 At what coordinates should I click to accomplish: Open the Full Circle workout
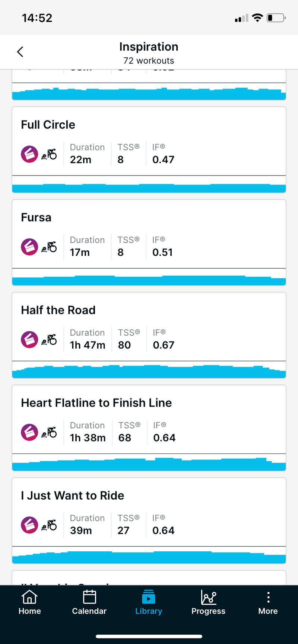pos(48,125)
